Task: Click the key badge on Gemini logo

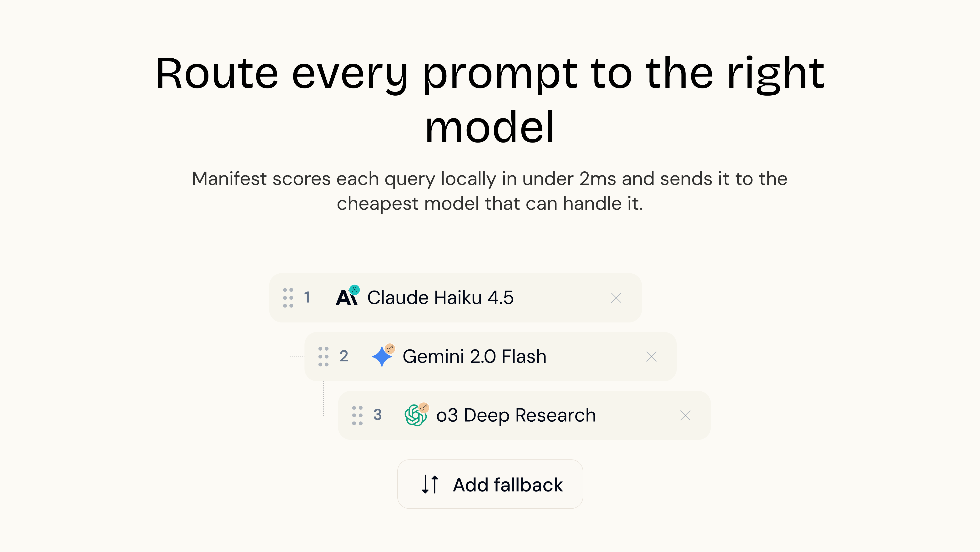Action: click(x=390, y=349)
